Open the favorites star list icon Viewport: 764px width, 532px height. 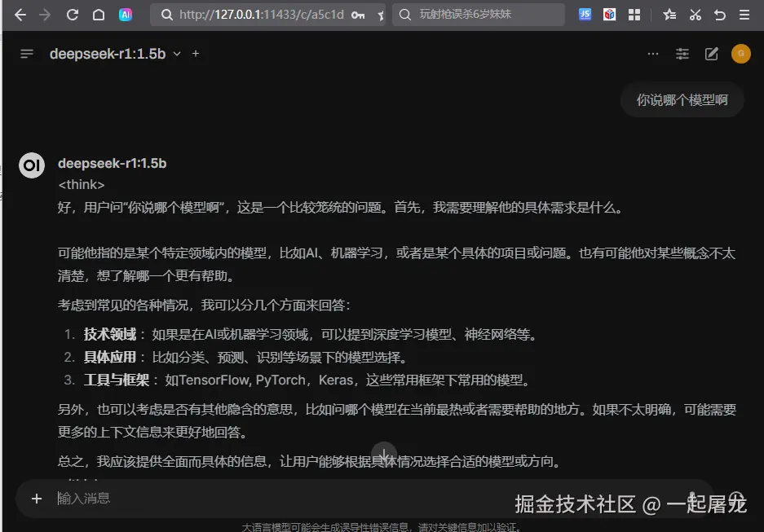tap(669, 15)
